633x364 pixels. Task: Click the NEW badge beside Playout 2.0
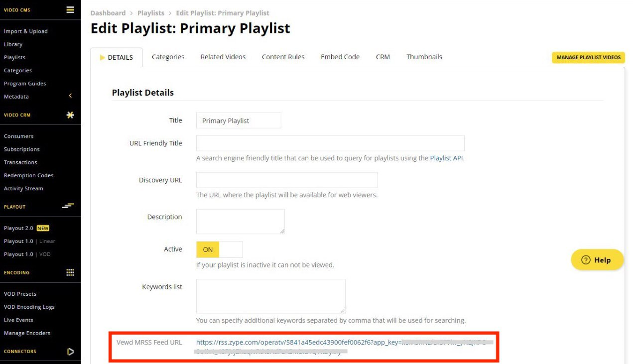pyautogui.click(x=43, y=228)
